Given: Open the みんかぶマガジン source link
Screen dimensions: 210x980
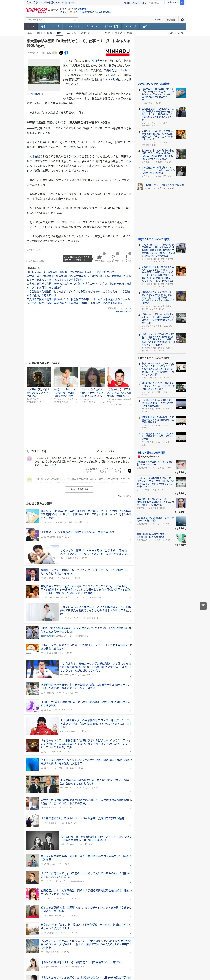Looking at the screenshot, I should point(123,312).
